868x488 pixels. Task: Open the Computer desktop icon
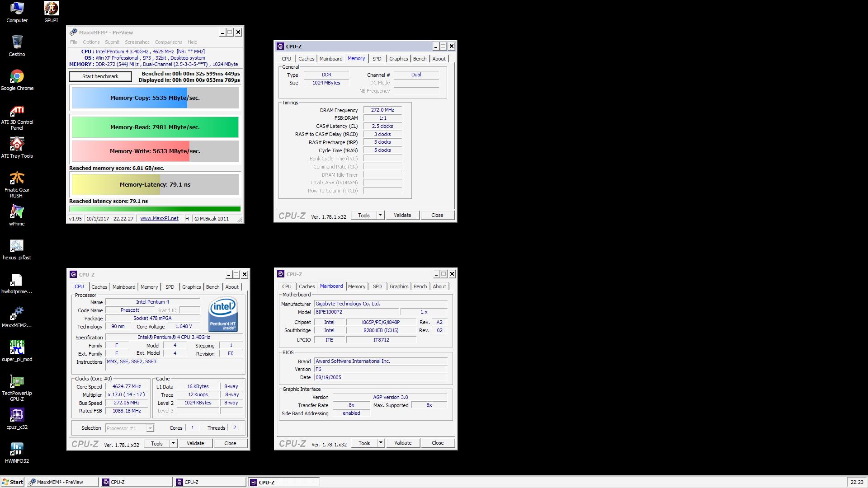(17, 12)
